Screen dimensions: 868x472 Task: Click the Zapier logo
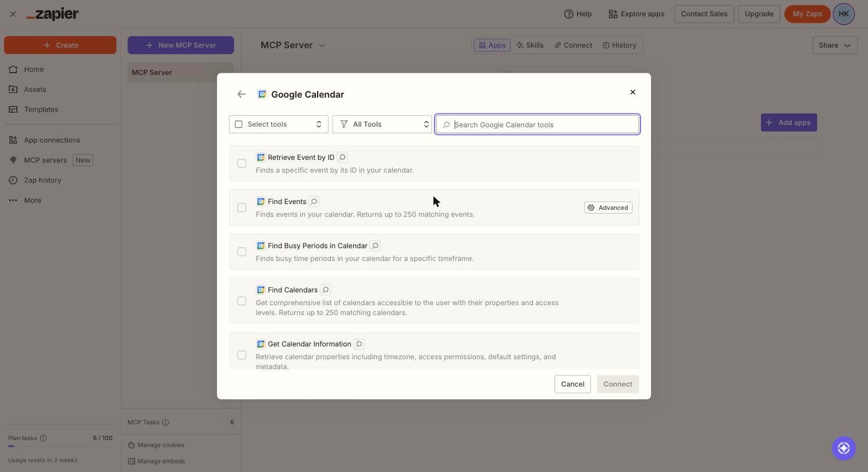52,14
